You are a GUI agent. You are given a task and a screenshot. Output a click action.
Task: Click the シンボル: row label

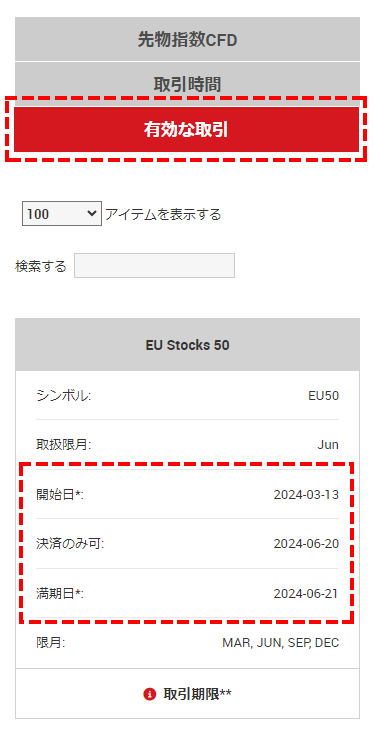coord(63,396)
